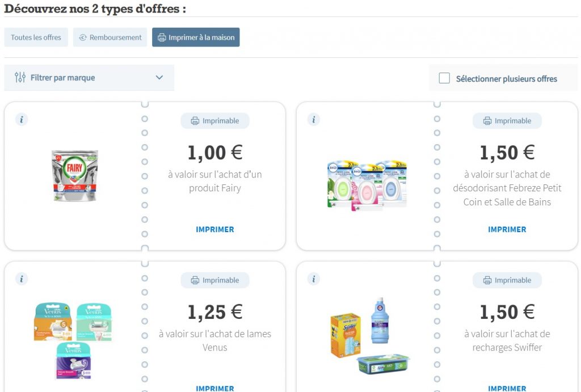
Task: Click the printer icon in Febreze's Imprimable badge
Action: 487,121
